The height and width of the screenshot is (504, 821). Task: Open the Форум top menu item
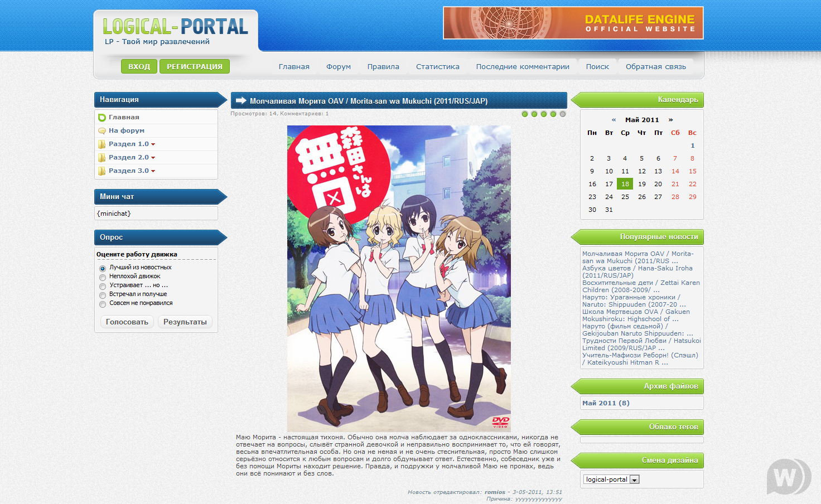pyautogui.click(x=339, y=67)
